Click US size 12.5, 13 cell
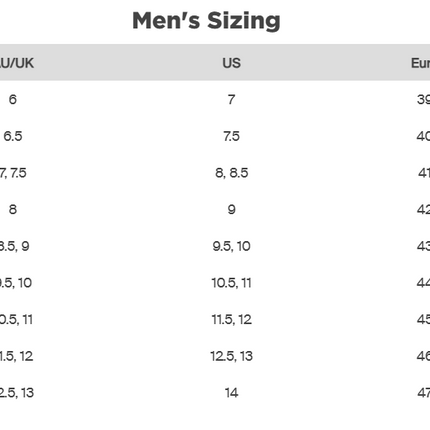The height and width of the screenshot is (430, 430). coord(231,356)
